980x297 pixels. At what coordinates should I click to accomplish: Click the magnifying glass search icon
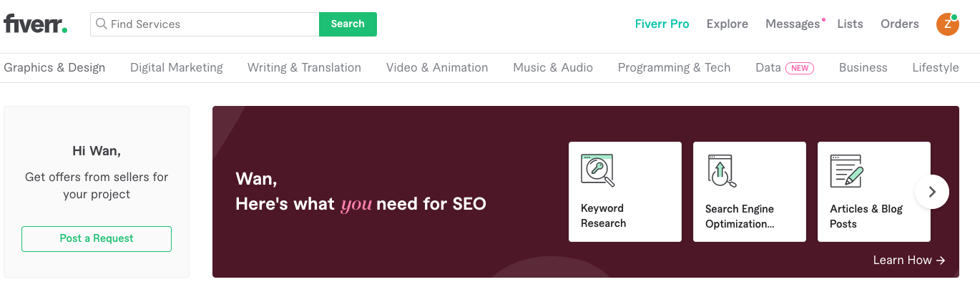tap(102, 24)
